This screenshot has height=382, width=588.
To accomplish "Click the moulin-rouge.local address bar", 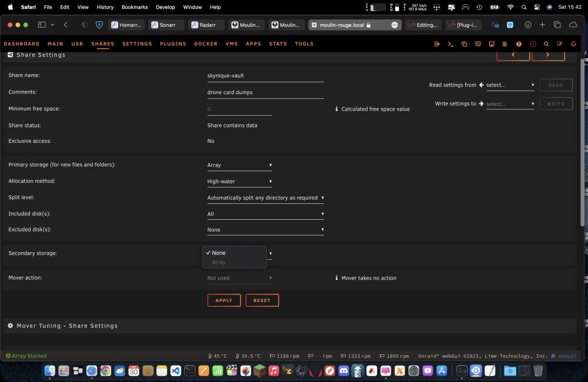I will click(355, 25).
